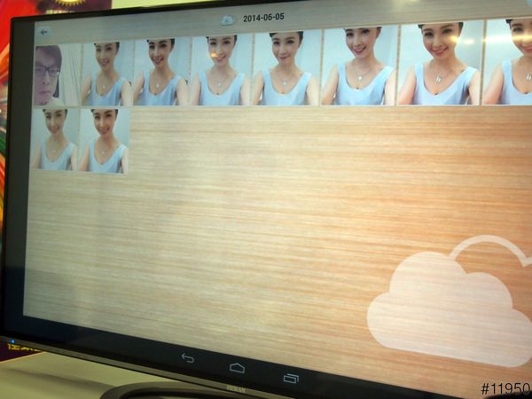Open second thumbnail in the top row
The width and height of the screenshot is (532, 399).
106,74
